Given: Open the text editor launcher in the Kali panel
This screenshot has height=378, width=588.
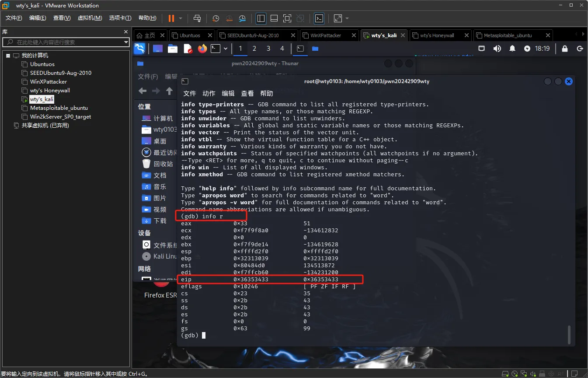Looking at the screenshot, I should click(188, 49).
